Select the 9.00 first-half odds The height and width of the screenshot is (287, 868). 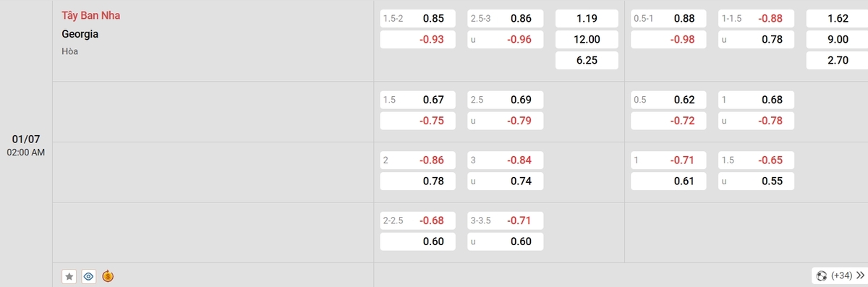(837, 40)
